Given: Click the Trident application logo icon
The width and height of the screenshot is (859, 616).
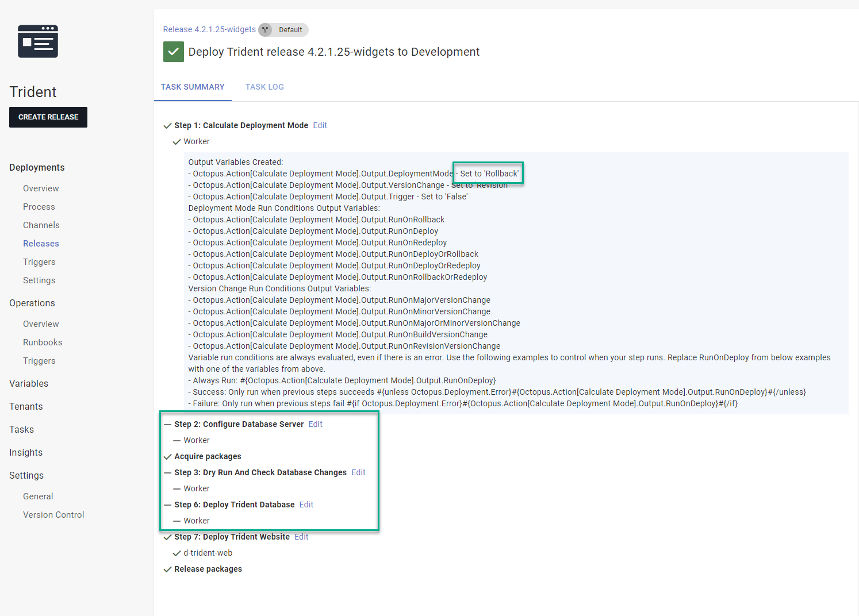Looking at the screenshot, I should coord(38,41).
